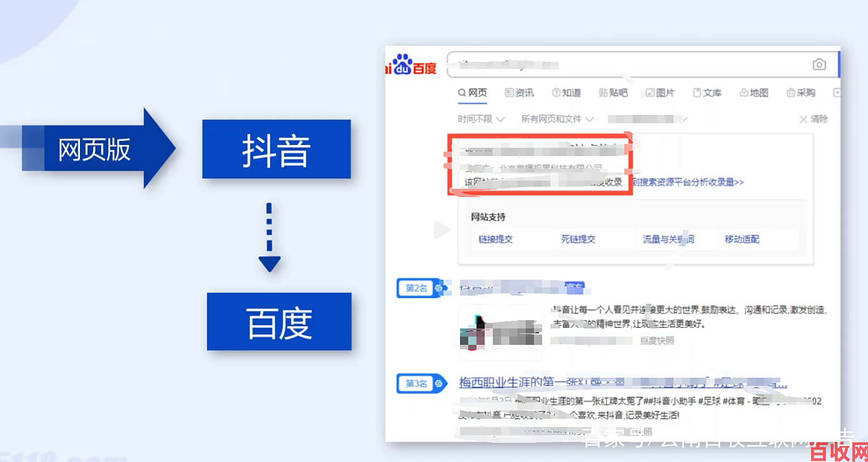This screenshot has width=868, height=462.
Task: Open the 知道 tab
Action: click(x=566, y=93)
